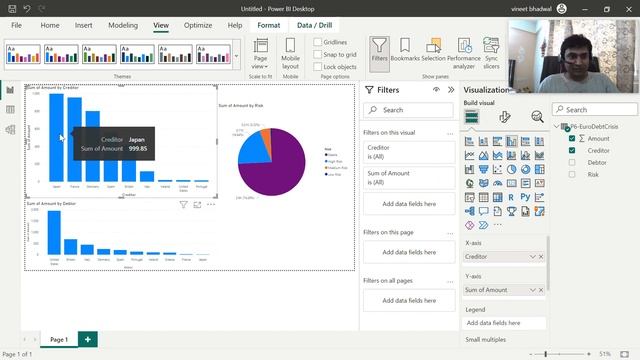Select the decomposition tree visual

pyautogui.click(x=469, y=211)
